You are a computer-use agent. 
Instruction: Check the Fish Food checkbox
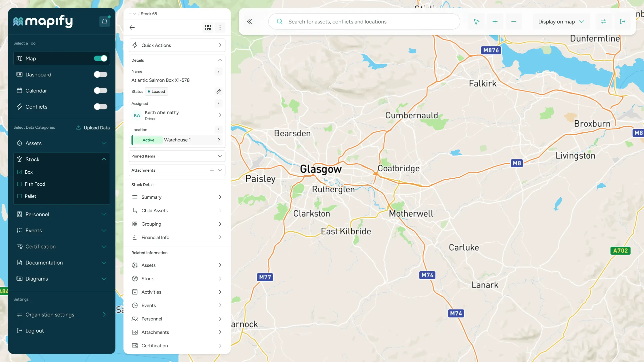tap(19, 184)
